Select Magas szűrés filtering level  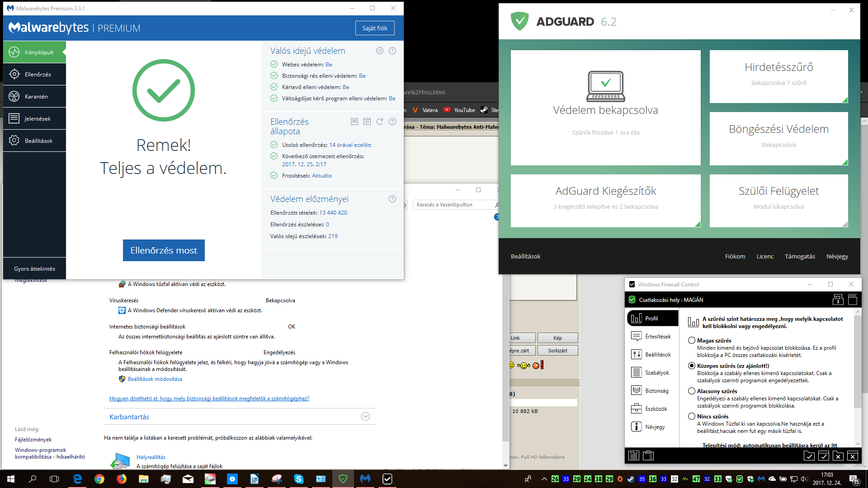click(692, 340)
